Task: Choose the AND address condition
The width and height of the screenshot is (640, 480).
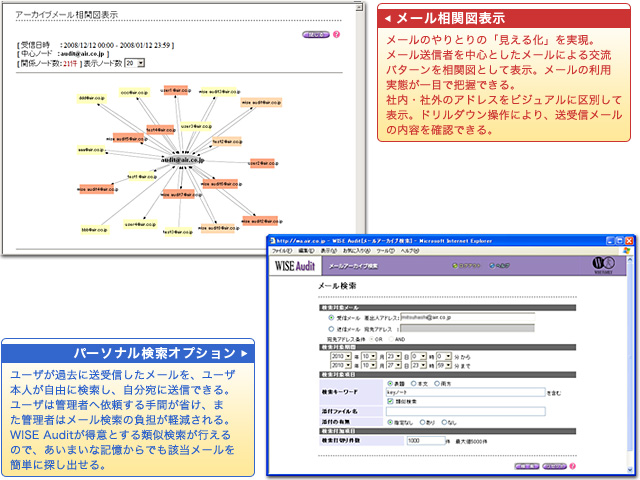Action: [x=391, y=339]
